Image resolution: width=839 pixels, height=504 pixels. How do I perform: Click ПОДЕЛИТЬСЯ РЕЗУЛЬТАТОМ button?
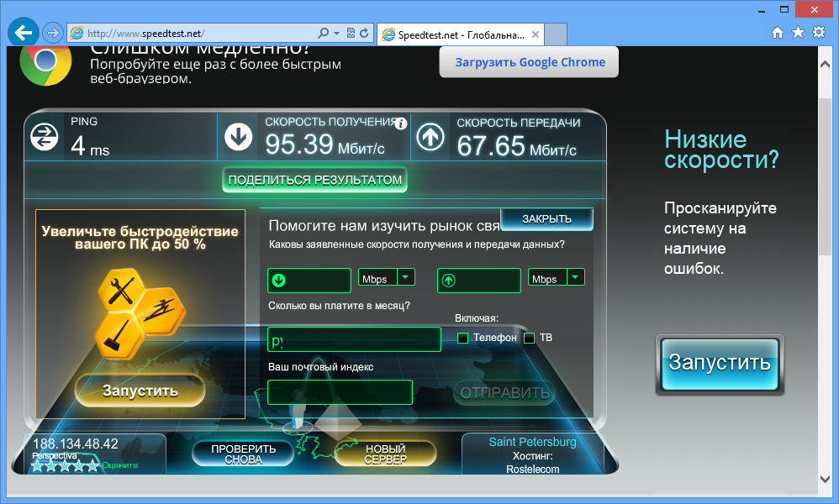point(315,180)
